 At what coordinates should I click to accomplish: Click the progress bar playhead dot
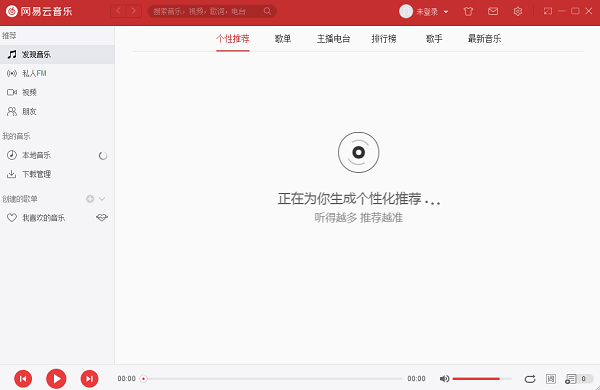pyautogui.click(x=143, y=379)
